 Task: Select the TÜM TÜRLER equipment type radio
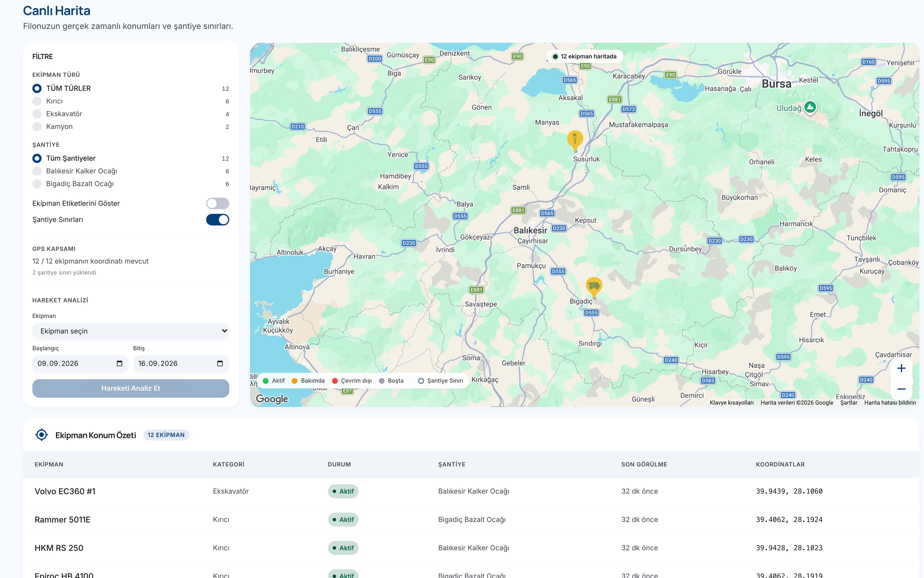(37, 88)
